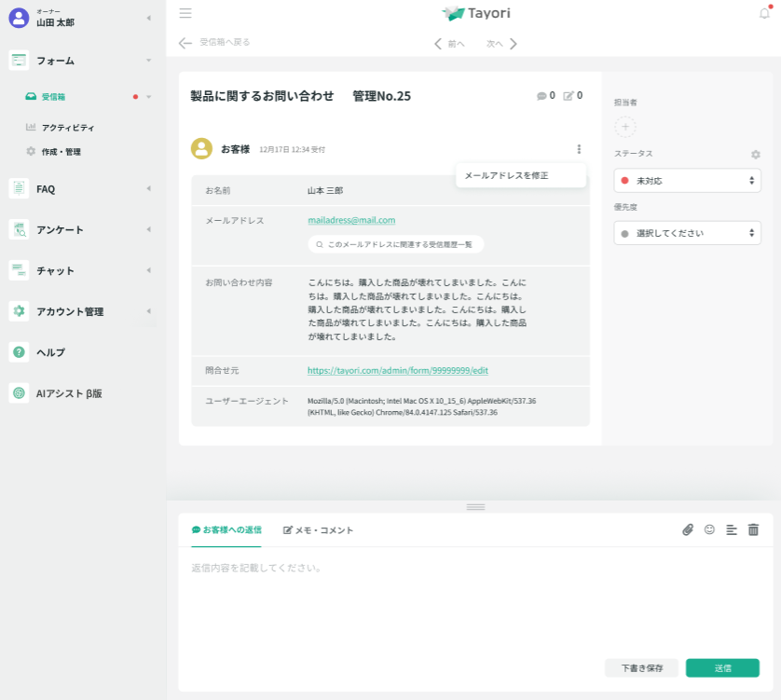781x700 pixels.
Task: Select メールアドレスを修正 menu entry
Action: 521,175
